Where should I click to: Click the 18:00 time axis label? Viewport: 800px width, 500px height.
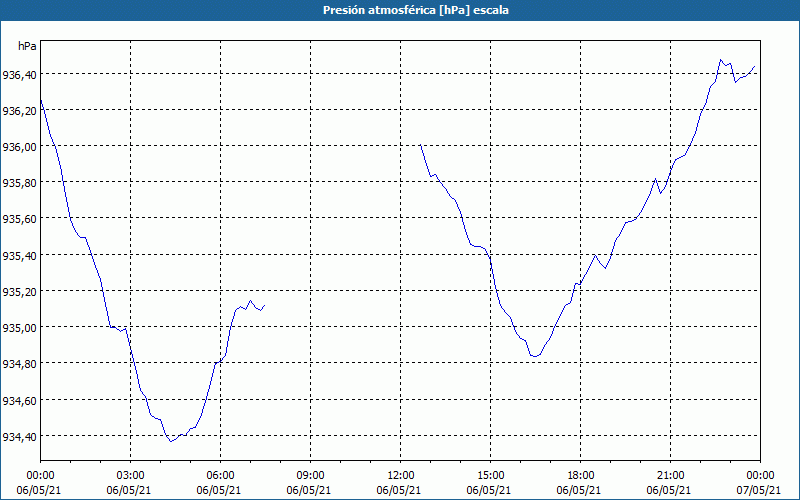point(581,476)
